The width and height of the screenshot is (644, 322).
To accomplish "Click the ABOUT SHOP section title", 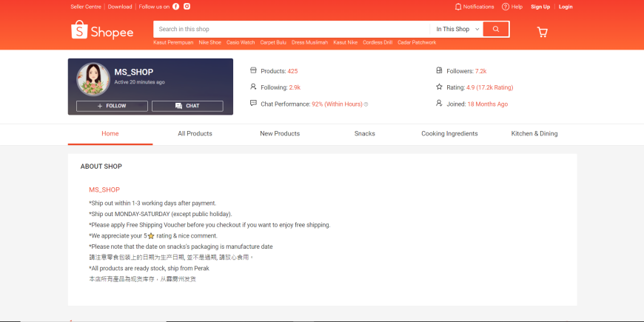I will (x=101, y=167).
